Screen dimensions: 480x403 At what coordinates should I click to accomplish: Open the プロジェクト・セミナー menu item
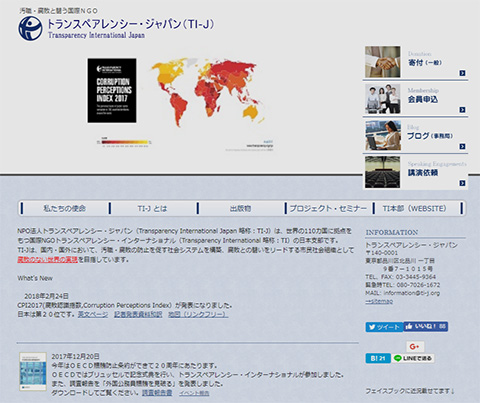click(328, 209)
